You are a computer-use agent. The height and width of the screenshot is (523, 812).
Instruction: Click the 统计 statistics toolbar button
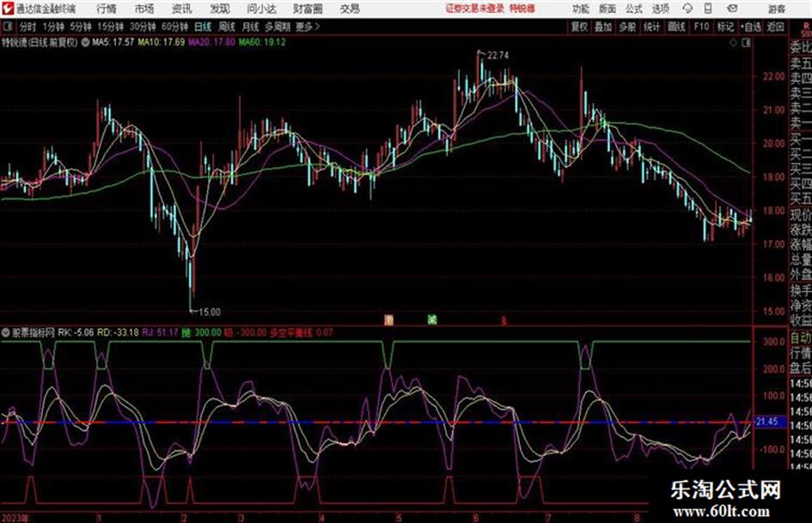click(x=652, y=27)
